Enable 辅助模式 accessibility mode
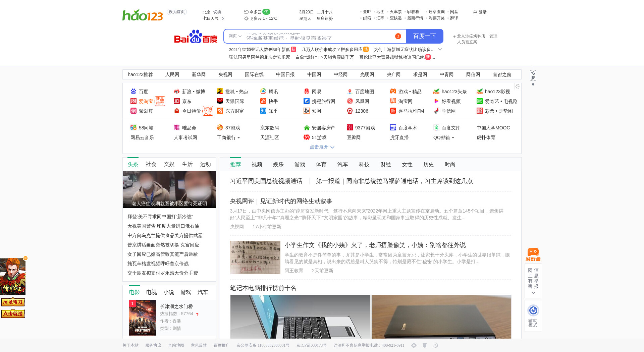This screenshot has height=352, width=644. point(533,316)
